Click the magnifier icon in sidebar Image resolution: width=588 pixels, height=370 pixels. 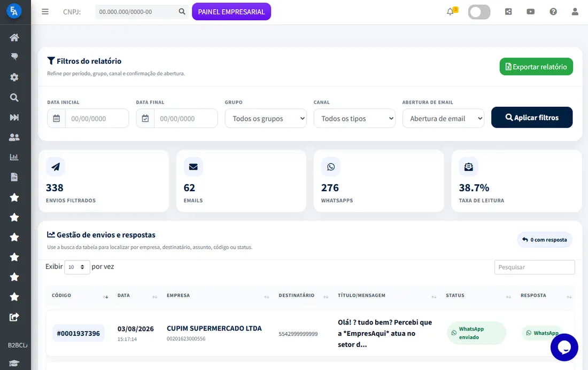click(14, 97)
